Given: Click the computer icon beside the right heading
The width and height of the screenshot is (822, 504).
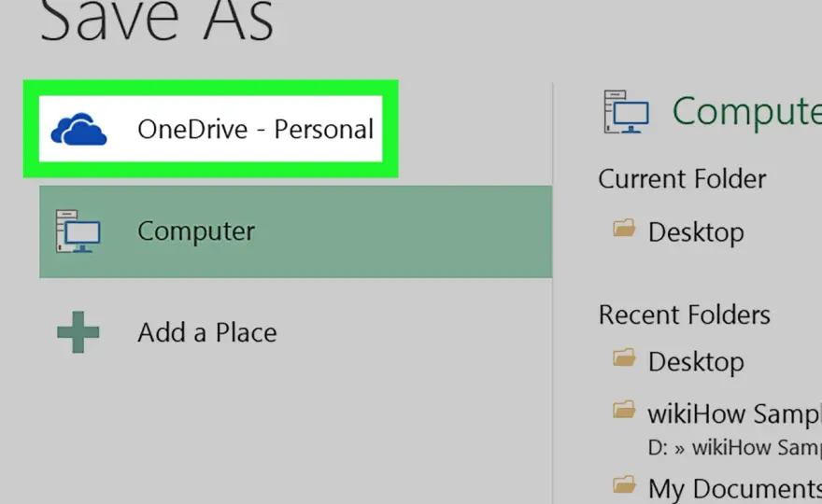Looking at the screenshot, I should pyautogui.click(x=626, y=112).
